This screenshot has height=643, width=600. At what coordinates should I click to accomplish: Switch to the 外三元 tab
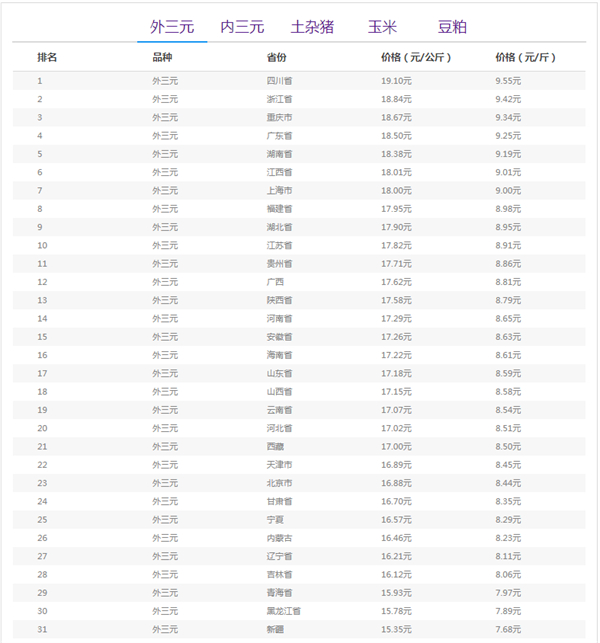coord(172,27)
